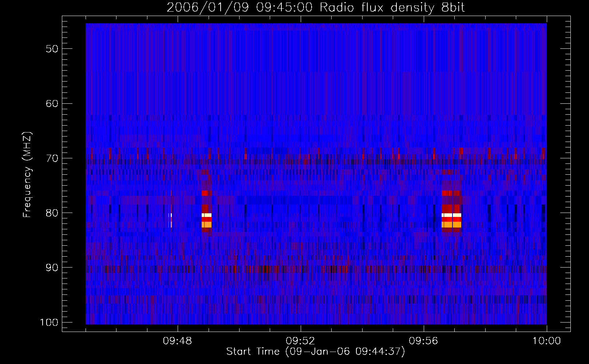
Task: Click the "Start Time (09-Jan-06 09:44:37)" label
Action: [x=316, y=352]
